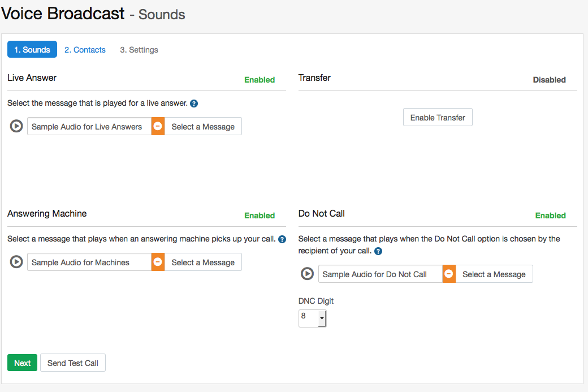Screen dimensions: 588x392
Task: Switch to the Contacts tab
Action: click(x=85, y=49)
